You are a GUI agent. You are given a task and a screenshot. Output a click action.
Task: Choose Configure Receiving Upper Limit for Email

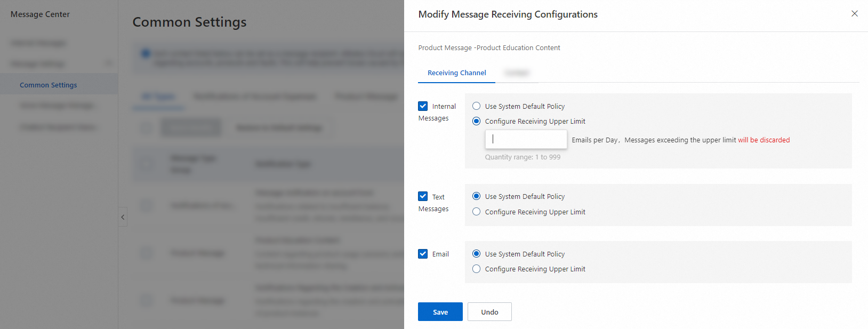coord(477,269)
